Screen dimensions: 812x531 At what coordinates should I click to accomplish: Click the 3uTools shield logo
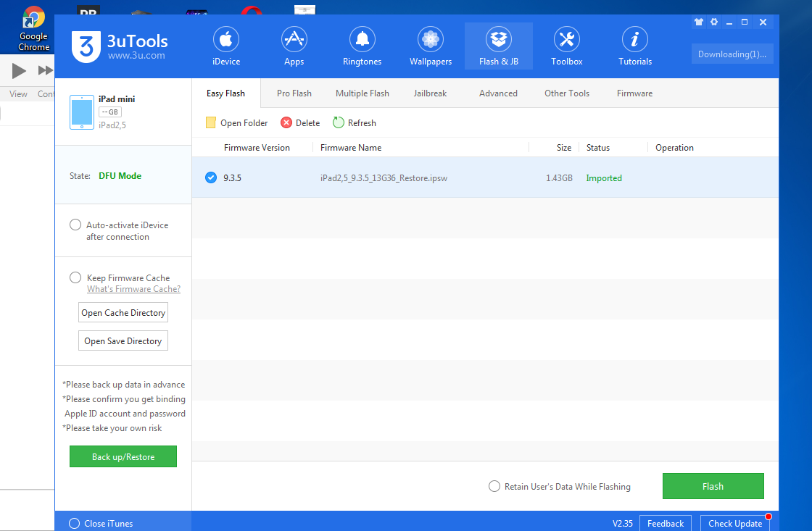[x=86, y=46]
